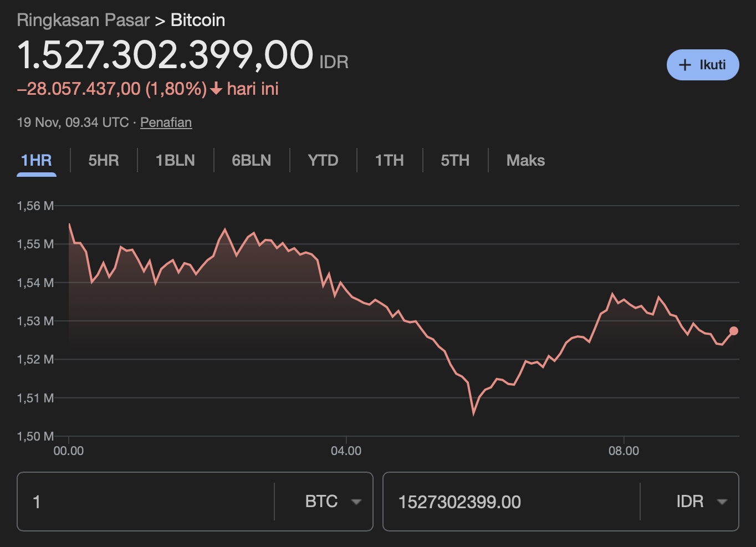Click the Ringkasan Pasar breadcrumb
756x547 pixels.
83,20
